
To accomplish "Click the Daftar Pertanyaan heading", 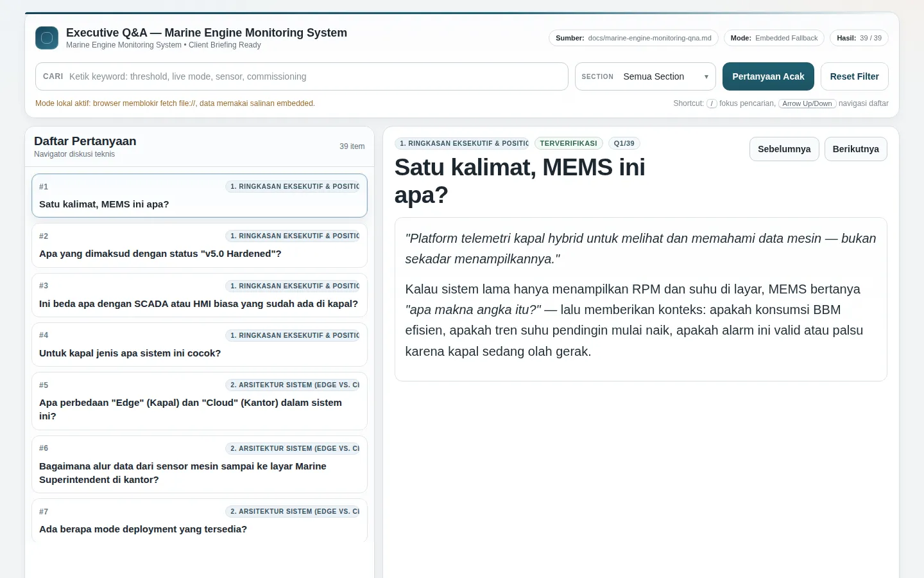I will pyautogui.click(x=85, y=141).
